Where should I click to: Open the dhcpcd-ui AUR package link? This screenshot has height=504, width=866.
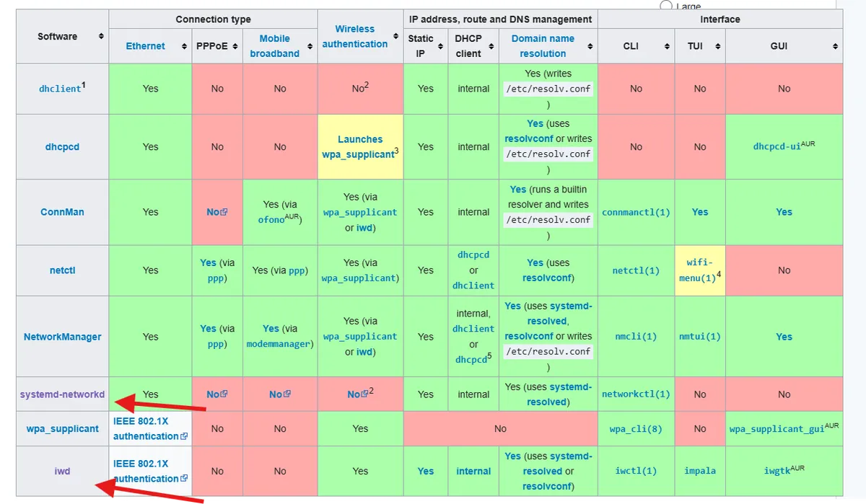(784, 146)
